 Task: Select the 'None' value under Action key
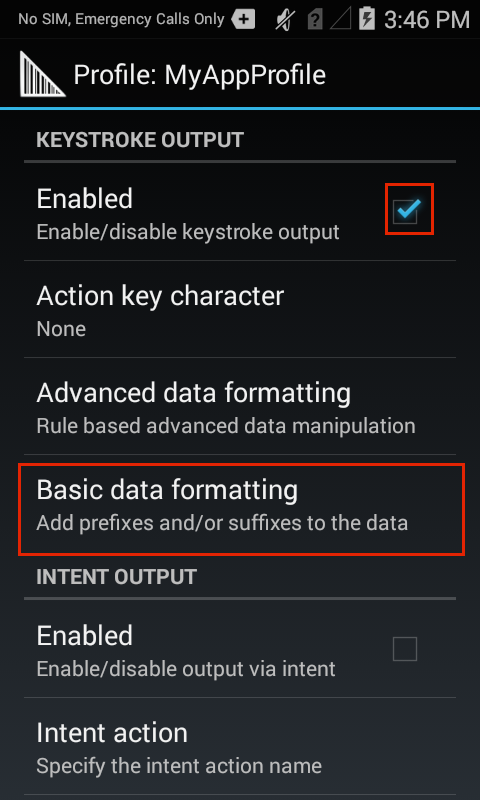61,329
